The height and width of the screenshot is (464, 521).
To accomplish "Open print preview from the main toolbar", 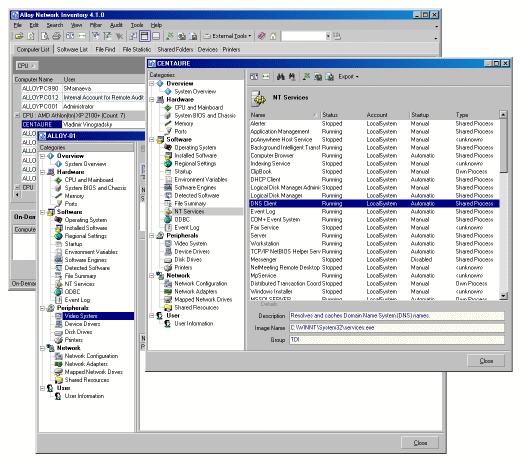I will point(45,36).
